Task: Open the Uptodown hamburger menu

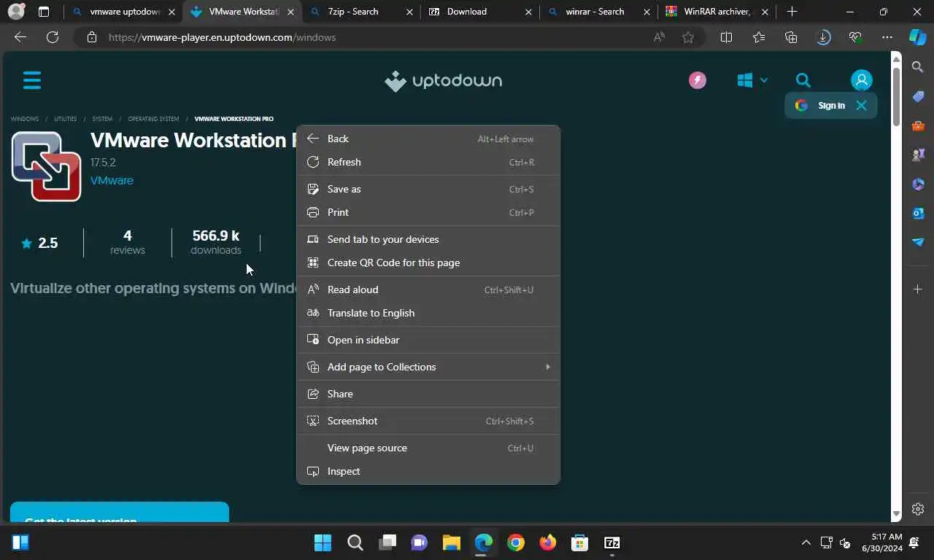Action: tap(32, 80)
